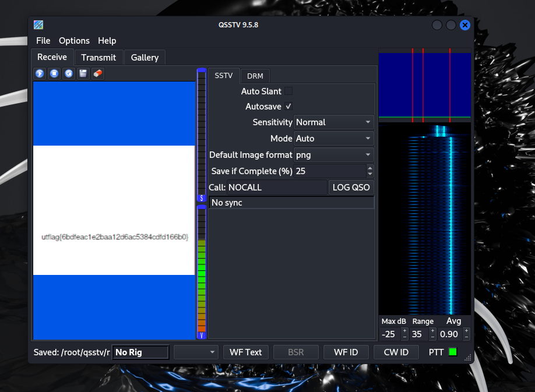The width and height of the screenshot is (535, 392).
Task: Click the resync receive icon
Action: point(69,73)
